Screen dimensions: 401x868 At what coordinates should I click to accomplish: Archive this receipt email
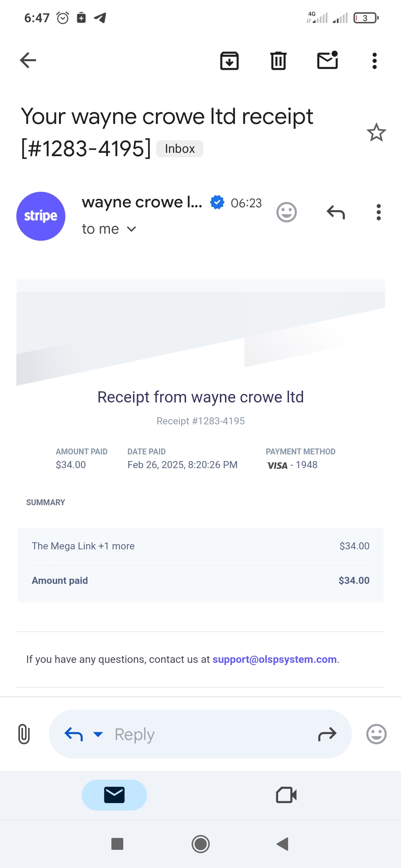[x=229, y=61]
